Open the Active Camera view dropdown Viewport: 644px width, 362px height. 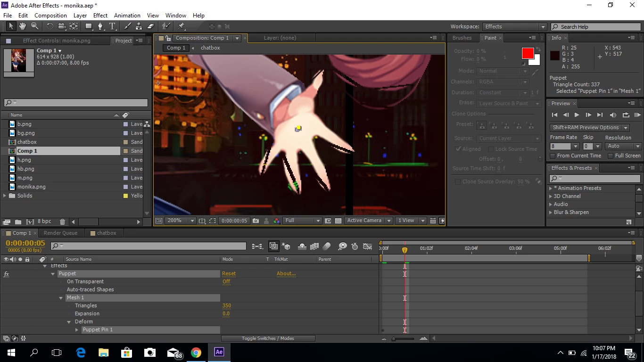pos(369,221)
